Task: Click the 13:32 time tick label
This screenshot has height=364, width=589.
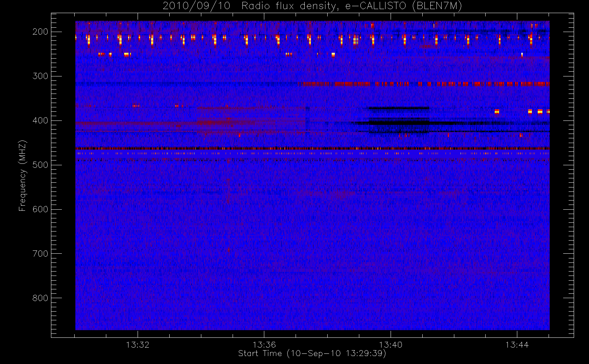Action: pyautogui.click(x=138, y=345)
